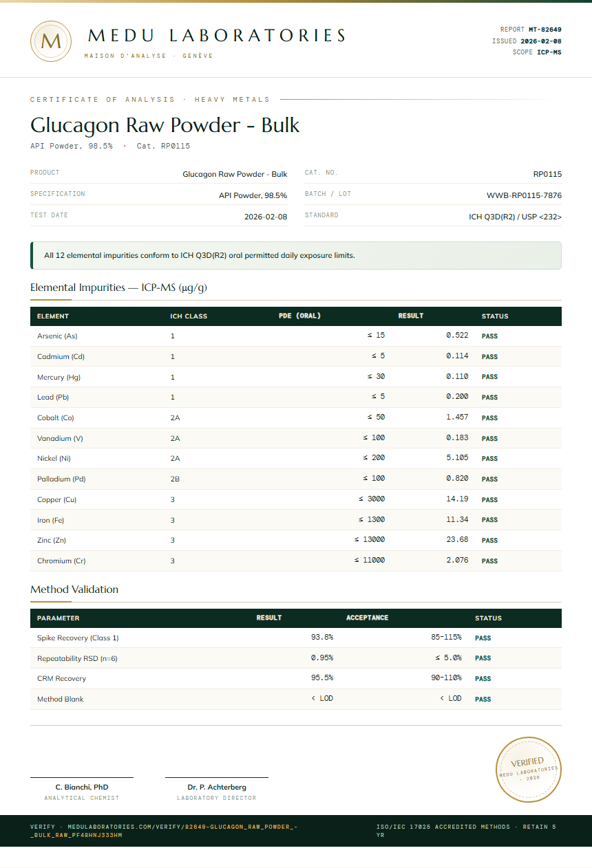Click signature name C. Bianchi, PhD
The width and height of the screenshot is (592, 868).
(x=82, y=787)
